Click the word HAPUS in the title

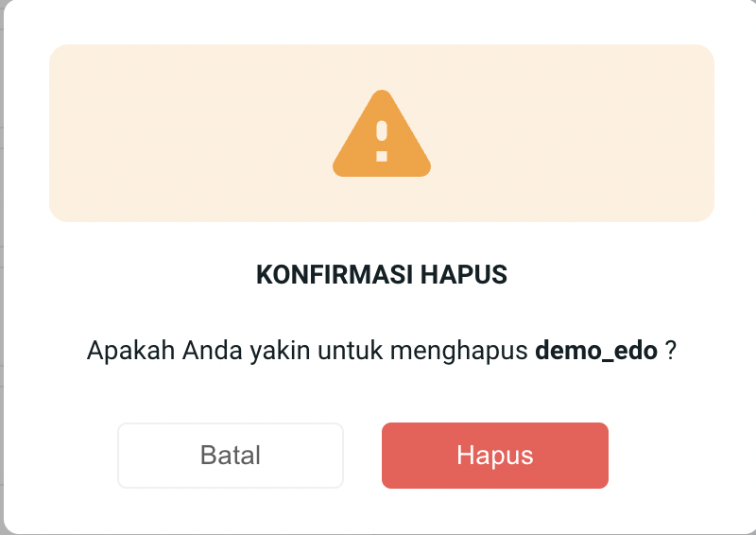[x=464, y=274]
